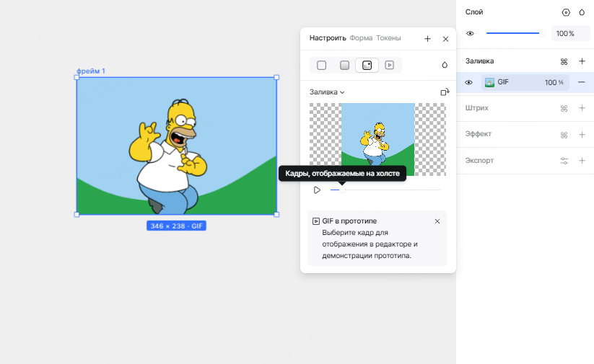Add an effect using Эффект plus icon
This screenshot has width=594, height=364.
(x=582, y=135)
